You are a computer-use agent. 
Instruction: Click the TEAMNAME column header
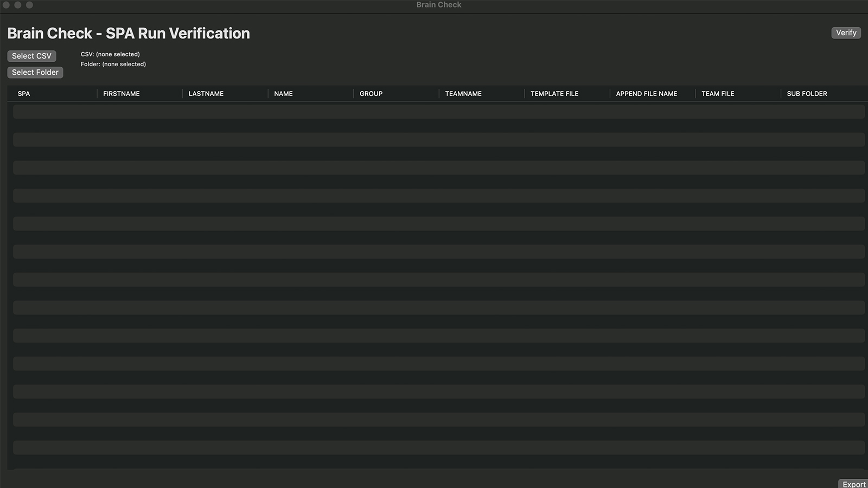pyautogui.click(x=463, y=94)
